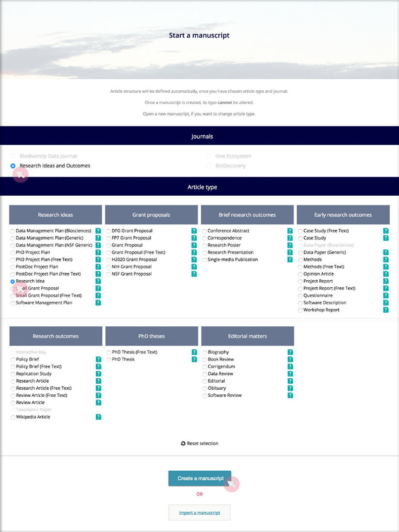Click the Early research outcomes header

343,215
